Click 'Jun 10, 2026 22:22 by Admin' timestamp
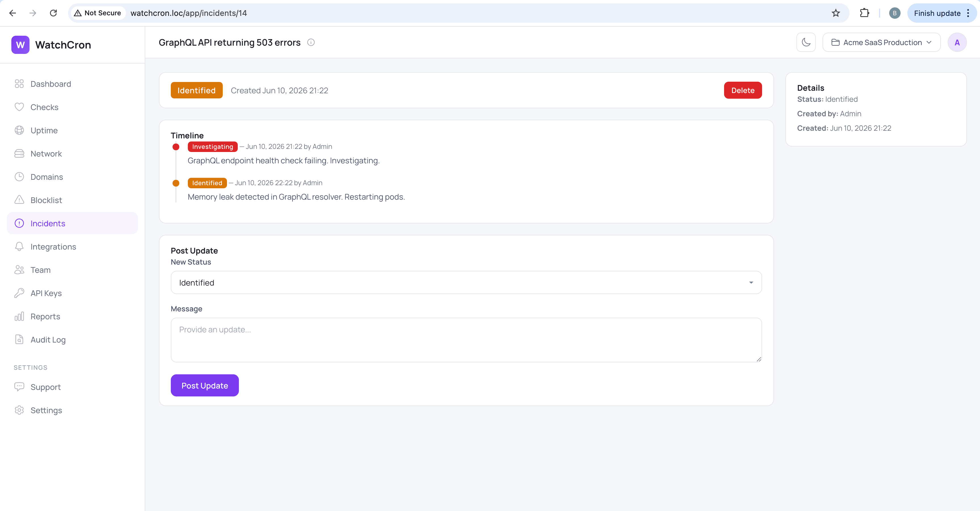The height and width of the screenshot is (511, 980). [278, 183]
